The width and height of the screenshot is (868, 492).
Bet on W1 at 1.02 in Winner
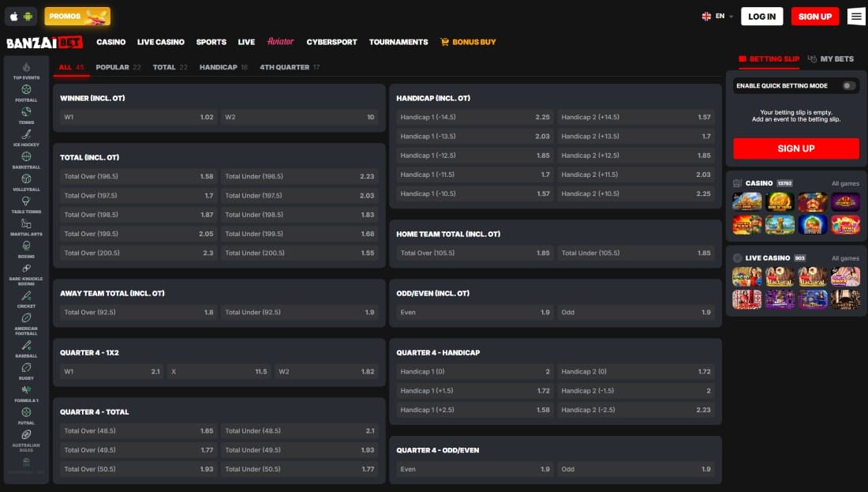(138, 118)
